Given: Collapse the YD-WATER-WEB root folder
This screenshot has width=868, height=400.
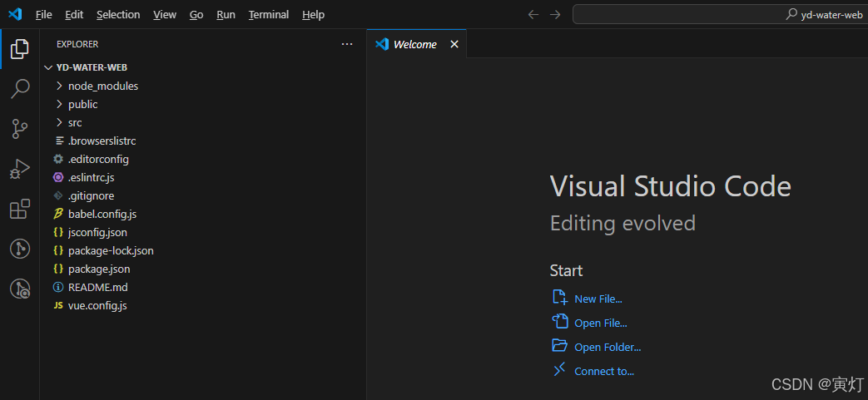Looking at the screenshot, I should coord(47,67).
